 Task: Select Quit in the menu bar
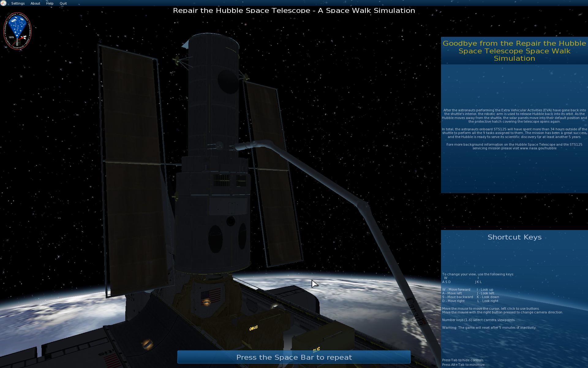pyautogui.click(x=63, y=3)
